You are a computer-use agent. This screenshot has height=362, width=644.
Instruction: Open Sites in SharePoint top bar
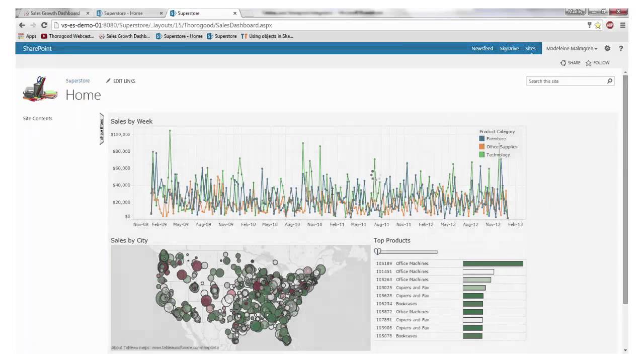click(530, 49)
